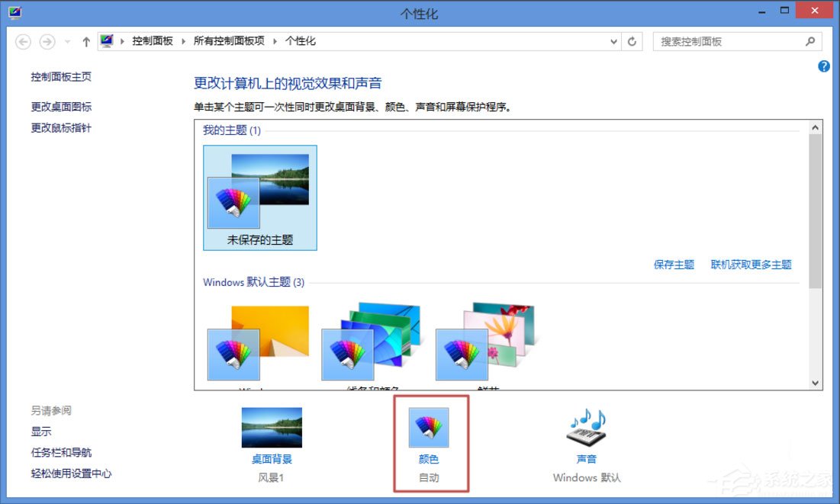The width and height of the screenshot is (840, 504).
Task: Open the address bar dropdown arrow
Action: (613, 41)
